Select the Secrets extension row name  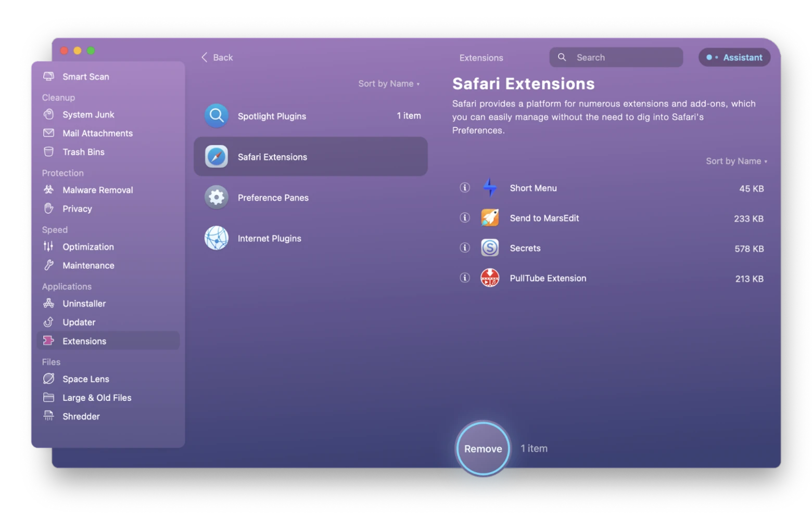pos(525,248)
